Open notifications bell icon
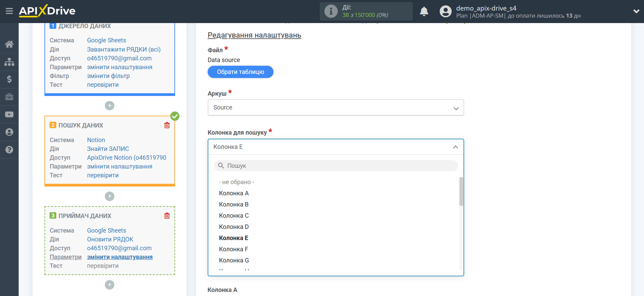This screenshot has width=644, height=296. click(424, 12)
